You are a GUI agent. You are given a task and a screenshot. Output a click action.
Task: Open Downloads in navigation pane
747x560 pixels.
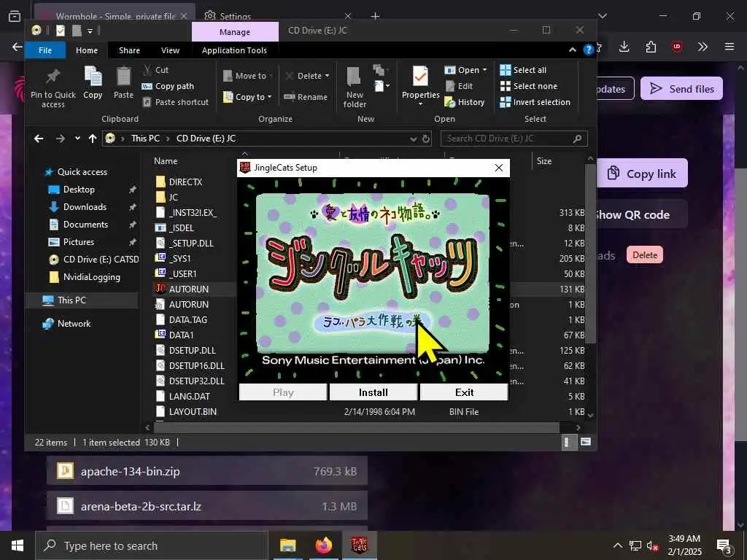[x=85, y=207]
